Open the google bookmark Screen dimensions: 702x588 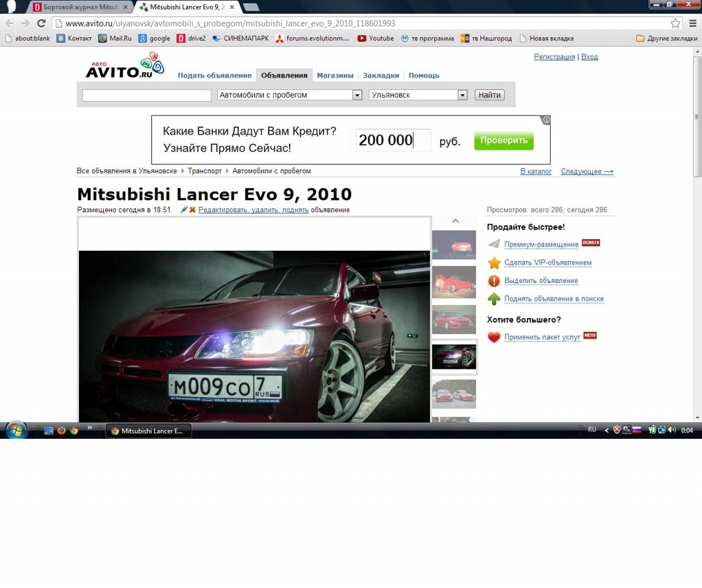point(154,39)
